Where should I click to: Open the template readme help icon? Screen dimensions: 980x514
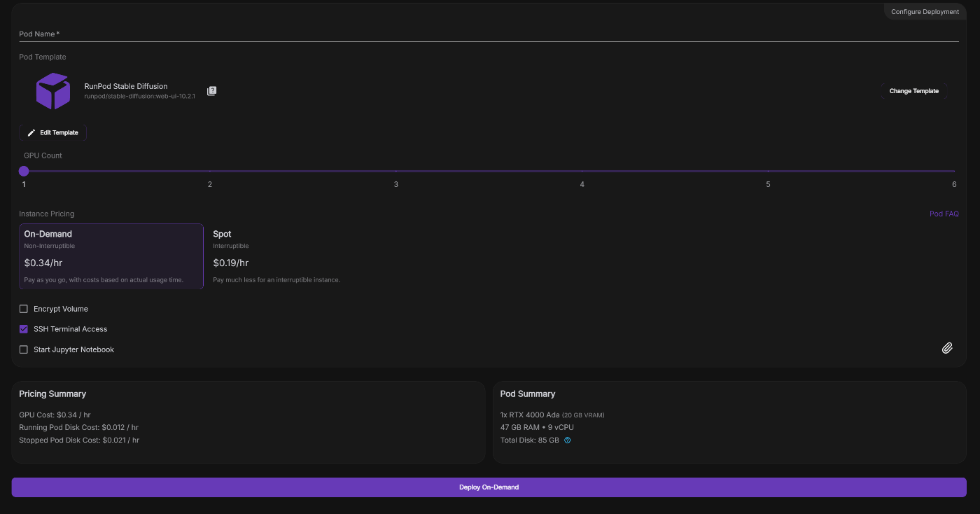pyautogui.click(x=211, y=91)
